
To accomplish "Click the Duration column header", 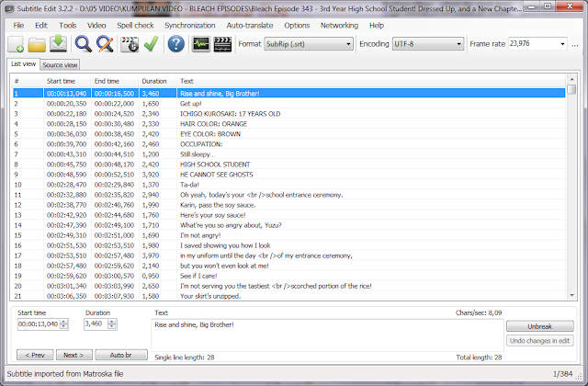I will 157,81.
